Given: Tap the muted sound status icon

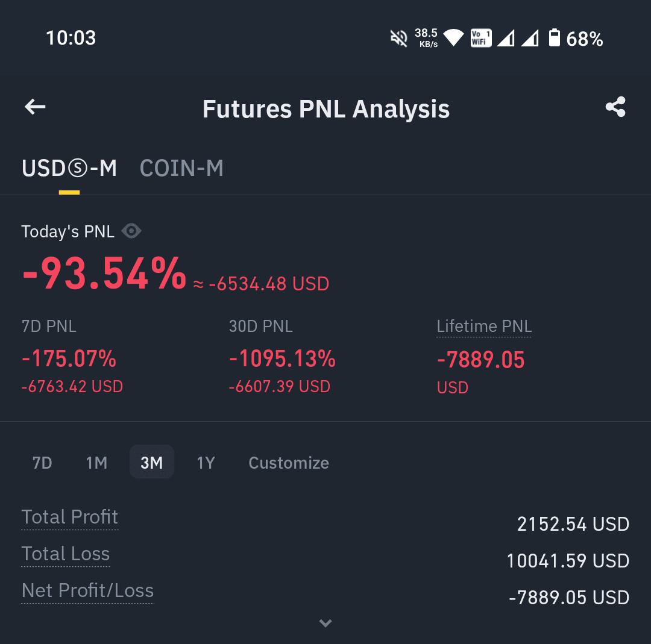Looking at the screenshot, I should [x=399, y=39].
